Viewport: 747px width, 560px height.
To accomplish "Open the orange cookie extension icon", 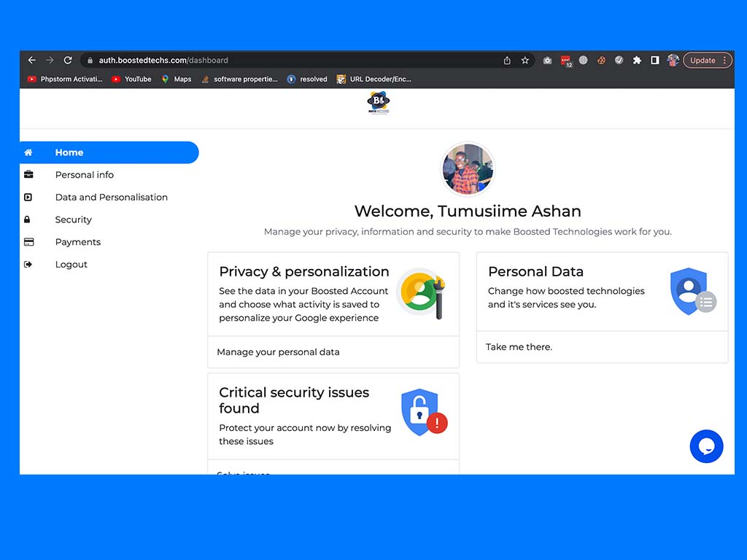I will tap(601, 61).
